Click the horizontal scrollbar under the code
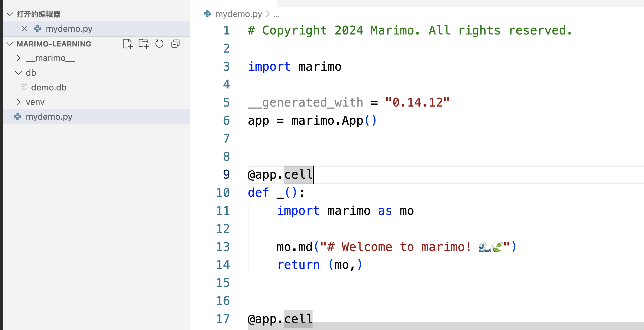This screenshot has width=644, height=330. pyautogui.click(x=445, y=326)
